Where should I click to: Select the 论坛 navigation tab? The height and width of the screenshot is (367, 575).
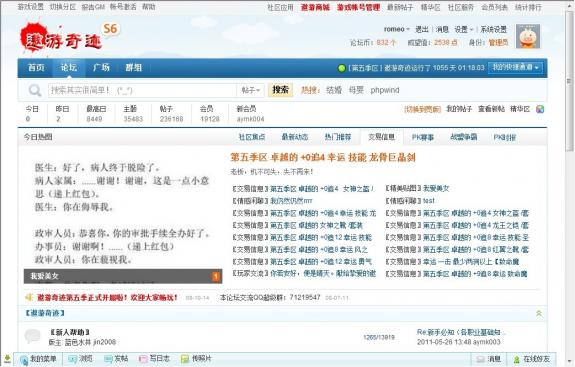coord(69,68)
